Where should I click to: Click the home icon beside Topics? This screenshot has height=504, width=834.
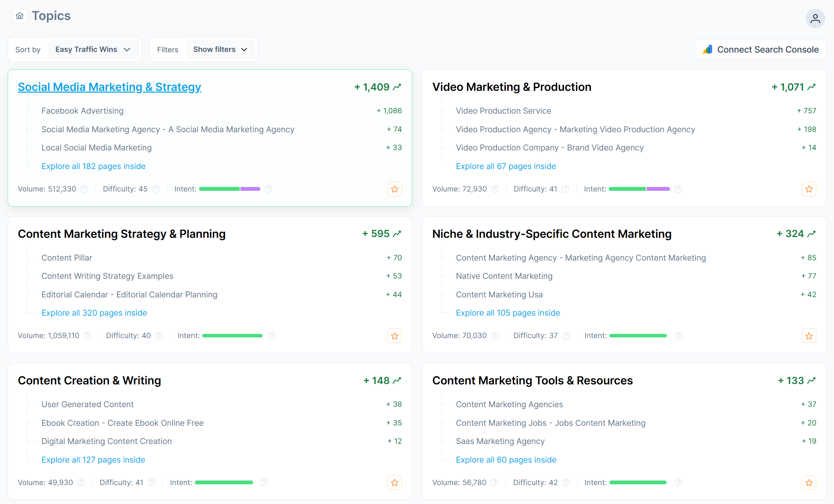pyautogui.click(x=20, y=16)
